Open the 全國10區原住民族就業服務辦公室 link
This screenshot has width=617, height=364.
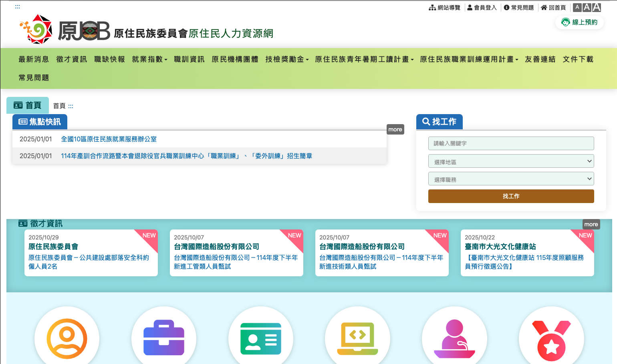(x=109, y=139)
